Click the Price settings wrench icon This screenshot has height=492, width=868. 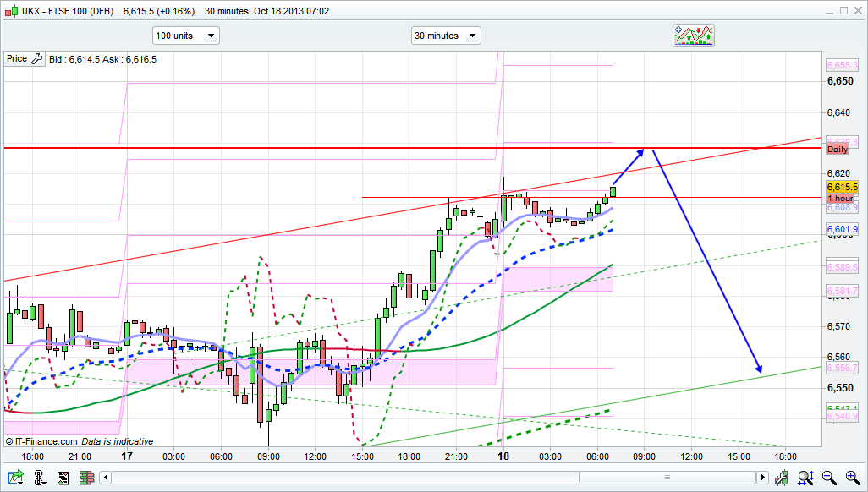(x=36, y=59)
